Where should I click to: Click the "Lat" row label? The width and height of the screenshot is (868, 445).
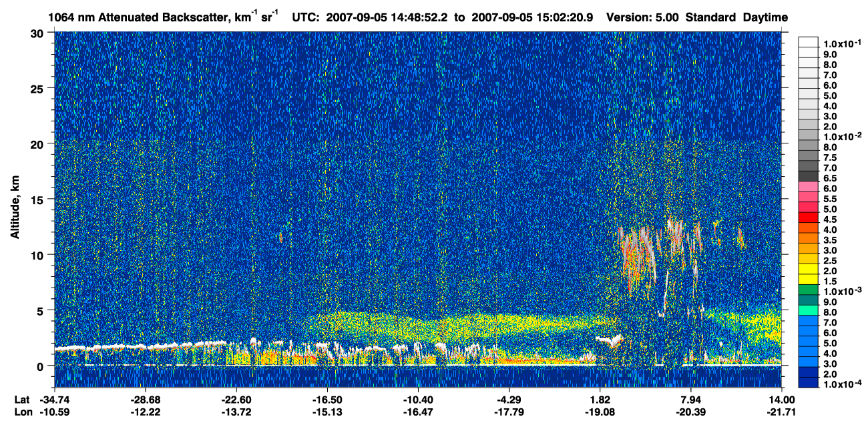22,400
